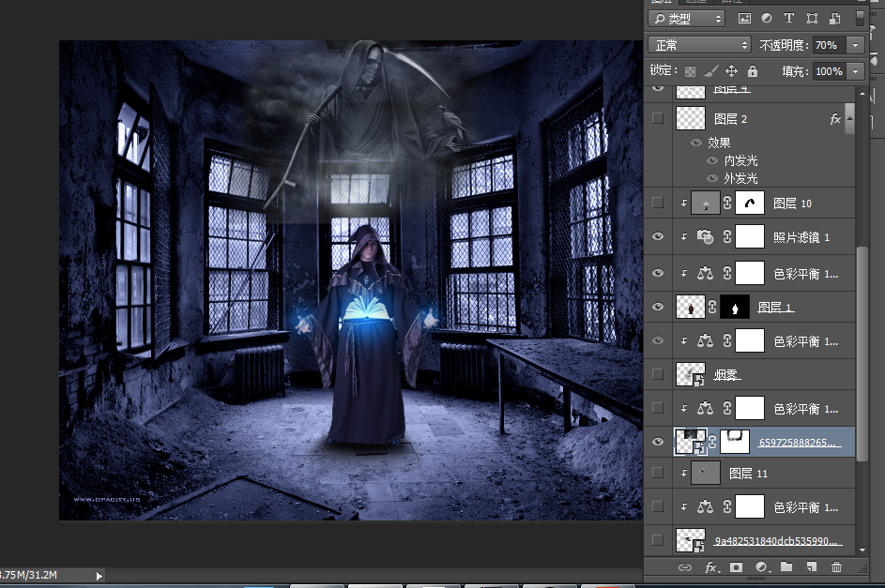Create a new layer group folder
Image resolution: width=885 pixels, height=588 pixels.
click(x=786, y=567)
